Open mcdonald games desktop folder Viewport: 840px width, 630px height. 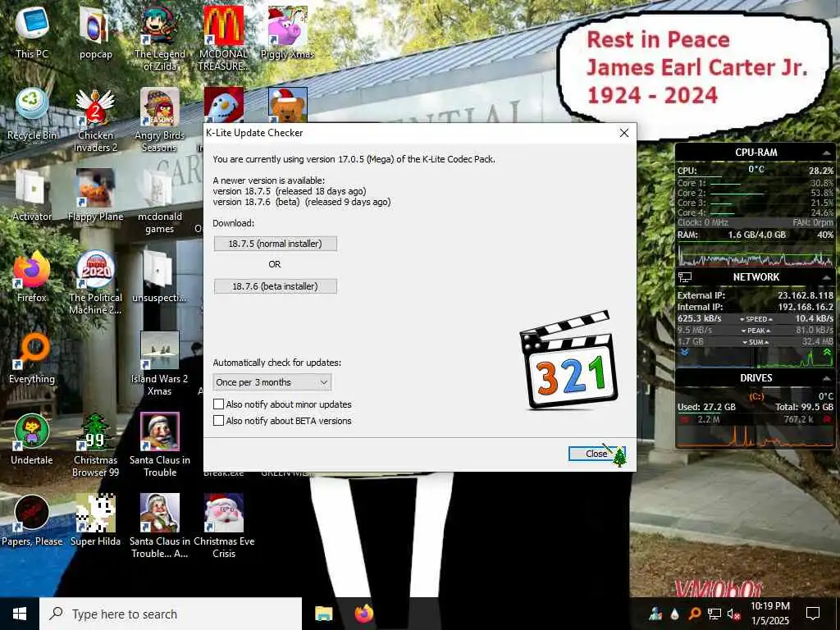[x=160, y=202]
